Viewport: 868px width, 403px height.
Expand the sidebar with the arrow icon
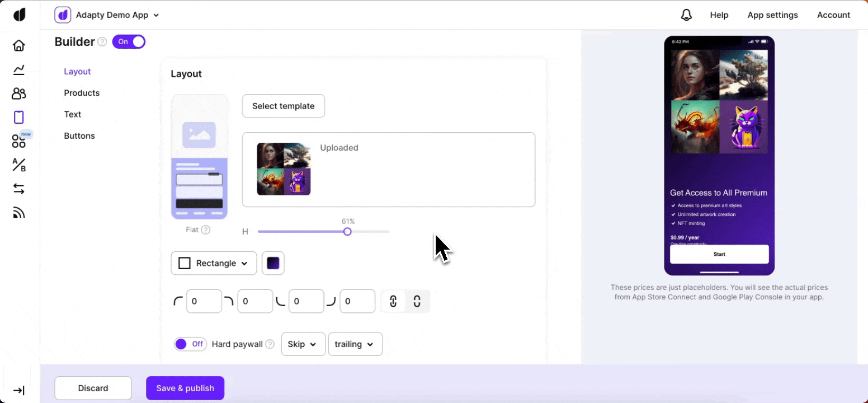(x=19, y=390)
